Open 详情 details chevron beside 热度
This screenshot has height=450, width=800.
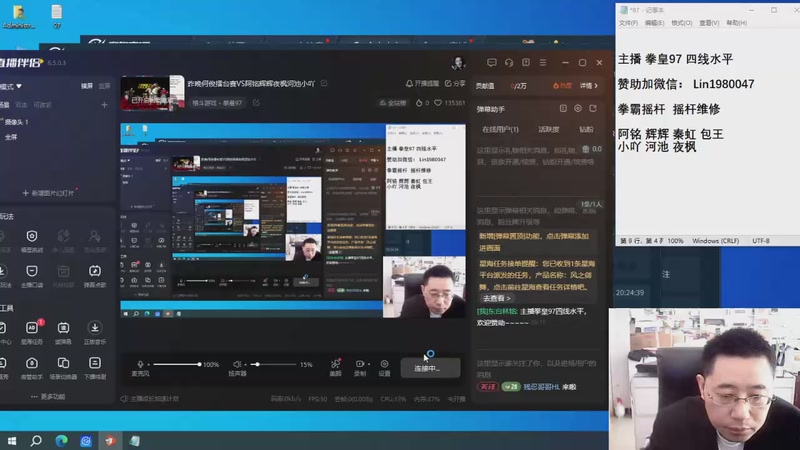588,86
